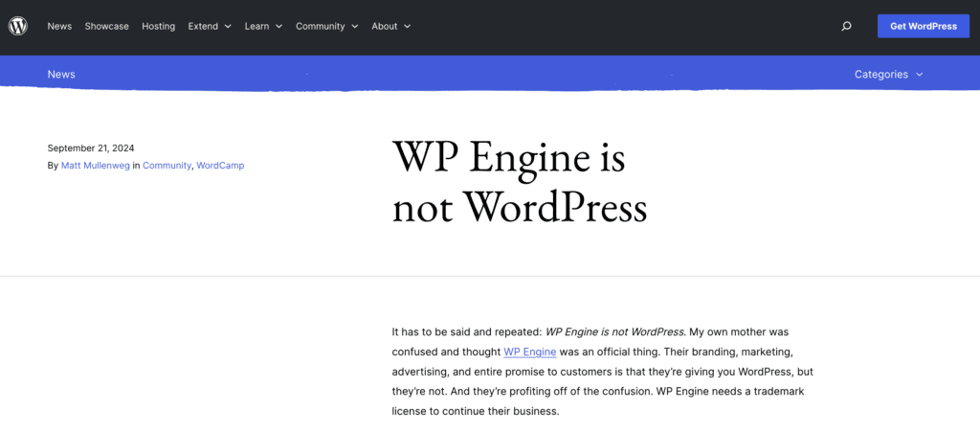The width and height of the screenshot is (980, 433).
Task: Click the headline WP Engine is not WordPress
Action: (x=520, y=182)
